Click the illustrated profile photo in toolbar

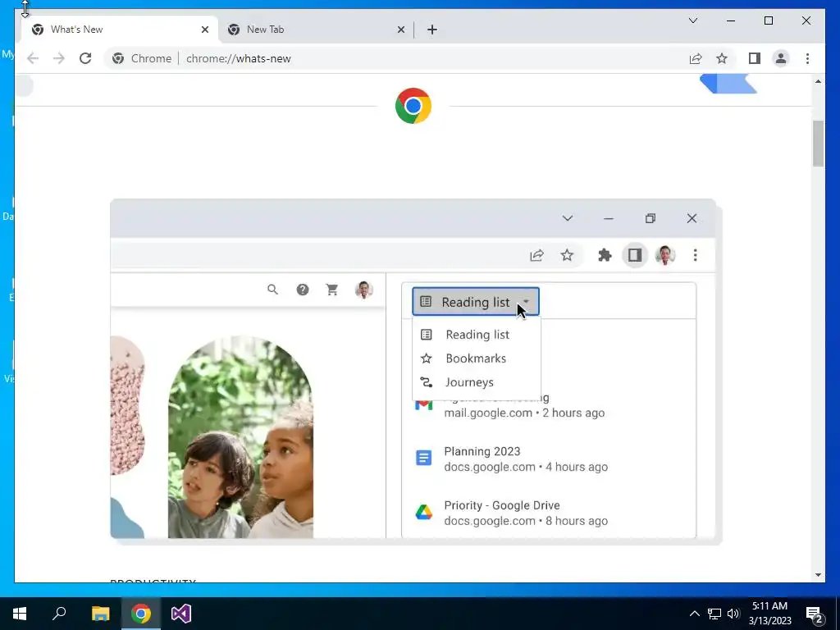tap(664, 256)
